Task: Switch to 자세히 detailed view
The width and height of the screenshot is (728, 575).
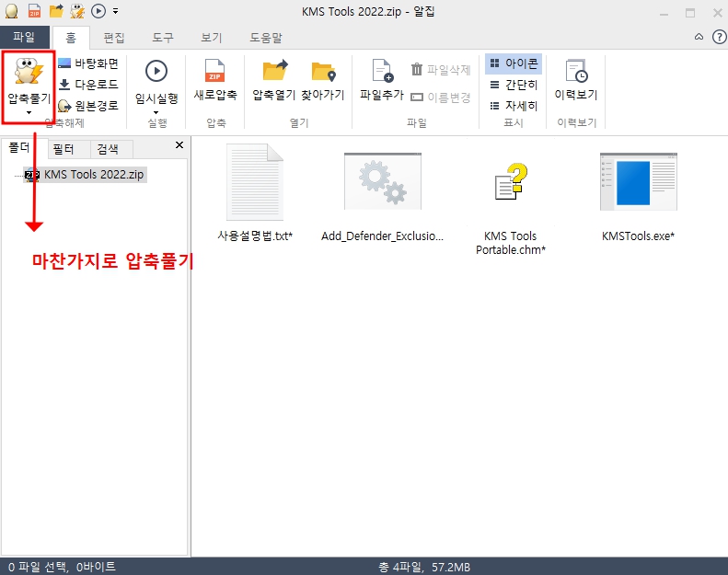Action: coord(514,106)
